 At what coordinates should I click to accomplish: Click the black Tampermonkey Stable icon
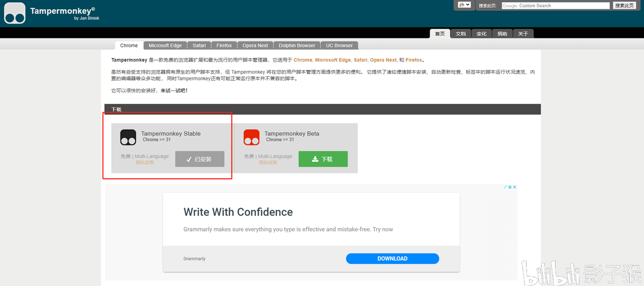click(x=128, y=137)
